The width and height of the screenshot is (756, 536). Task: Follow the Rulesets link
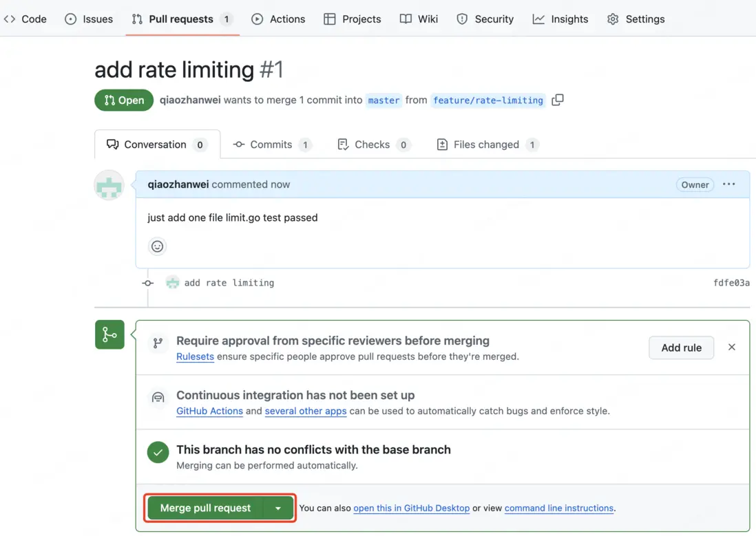pos(195,356)
